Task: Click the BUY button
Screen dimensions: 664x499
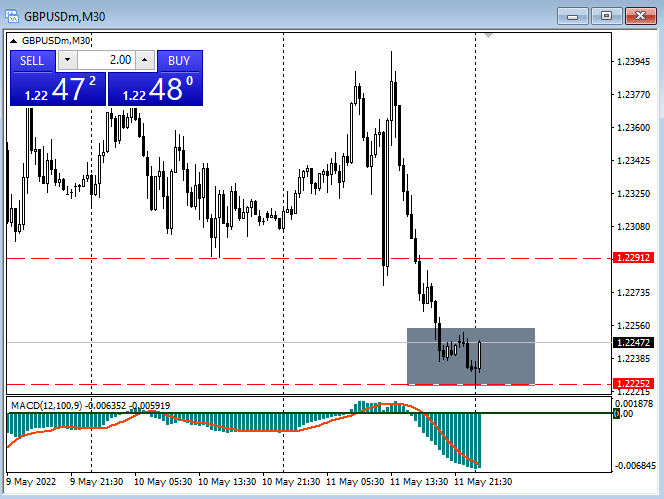Action: [180, 61]
